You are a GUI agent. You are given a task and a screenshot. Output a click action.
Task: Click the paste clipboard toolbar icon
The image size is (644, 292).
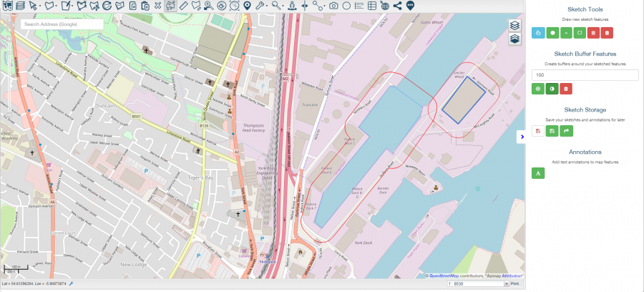[x=145, y=6]
